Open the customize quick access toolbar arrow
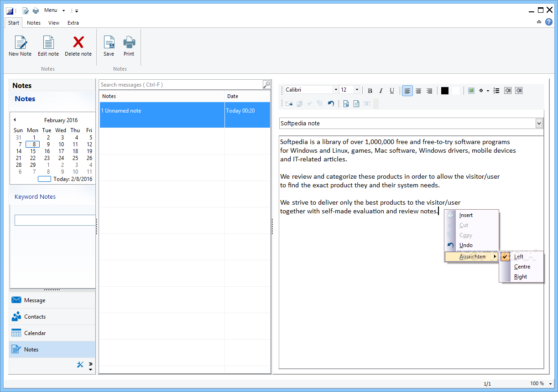 [77, 10]
